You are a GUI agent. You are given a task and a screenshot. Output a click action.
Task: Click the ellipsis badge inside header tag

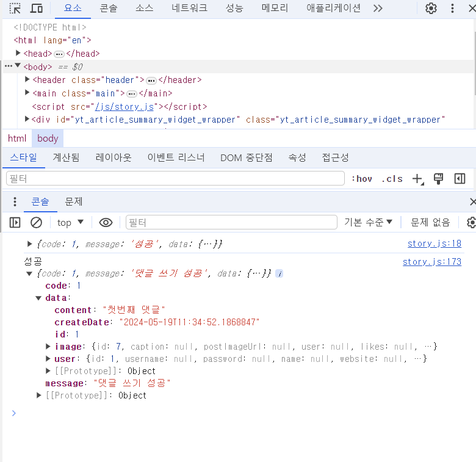pyautogui.click(x=151, y=81)
